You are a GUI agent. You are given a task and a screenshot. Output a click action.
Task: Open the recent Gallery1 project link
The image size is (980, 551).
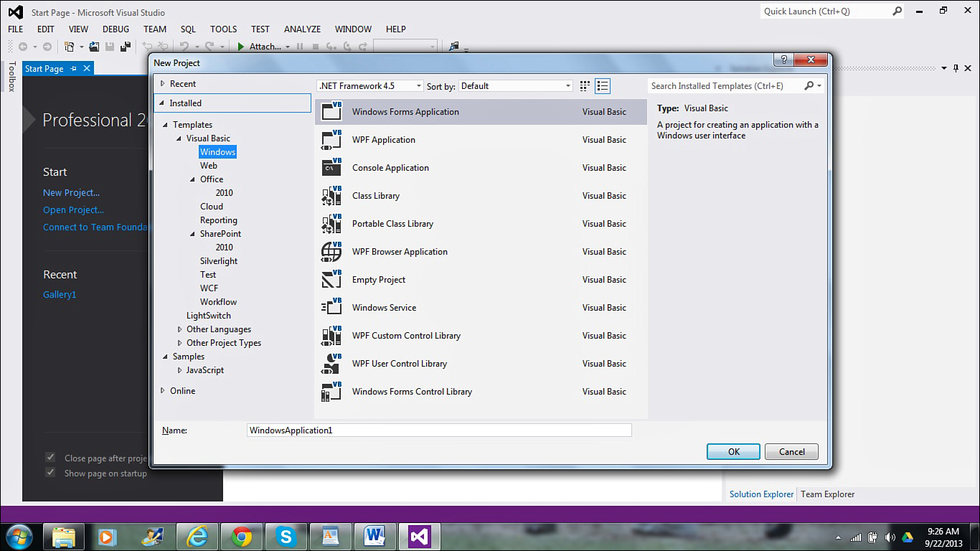pyautogui.click(x=60, y=295)
